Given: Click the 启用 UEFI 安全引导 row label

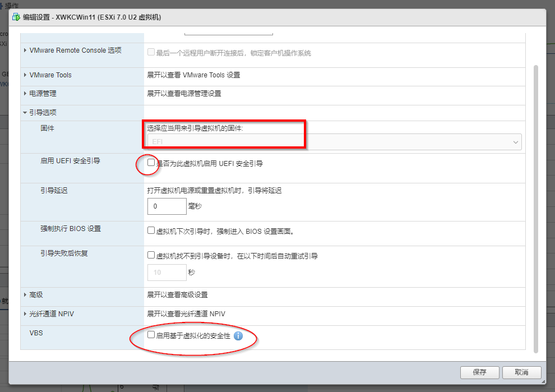Looking at the screenshot, I should click(x=70, y=161).
